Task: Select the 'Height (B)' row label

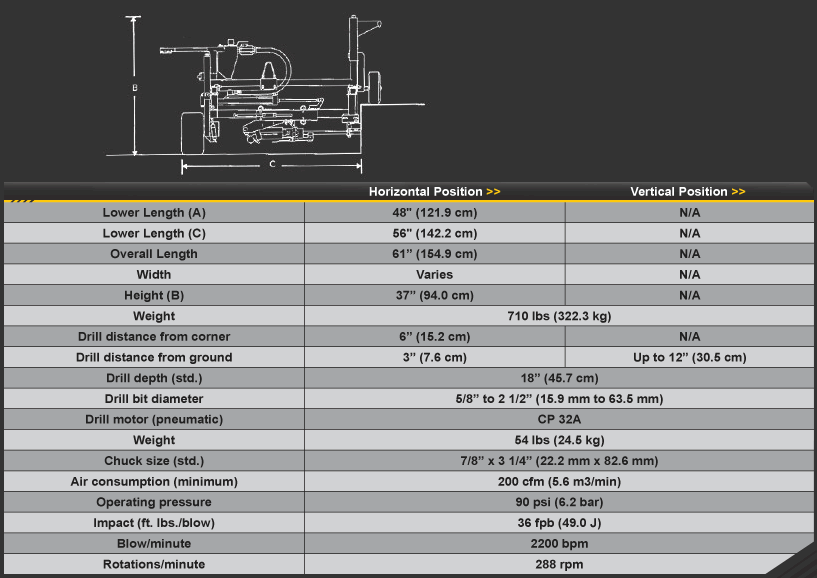Action: click(x=154, y=296)
